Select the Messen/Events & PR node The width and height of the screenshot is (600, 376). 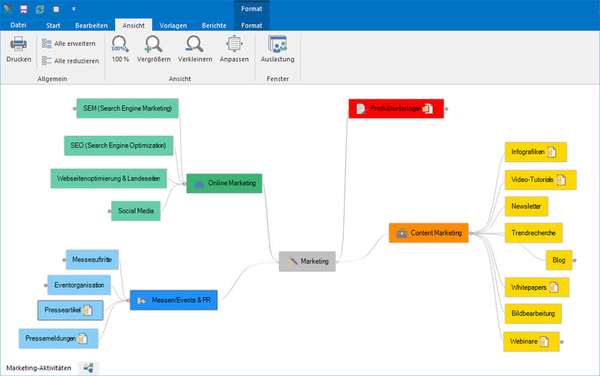pyautogui.click(x=174, y=300)
